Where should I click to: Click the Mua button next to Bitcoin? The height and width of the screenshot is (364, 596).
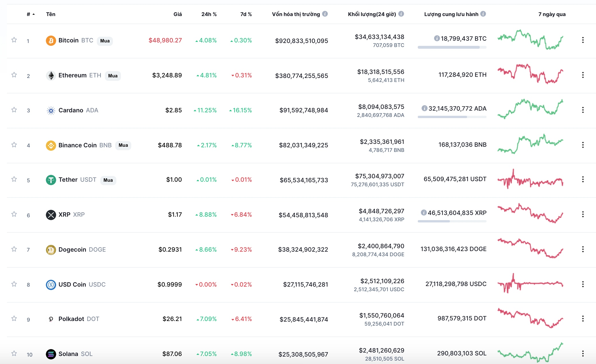point(105,41)
